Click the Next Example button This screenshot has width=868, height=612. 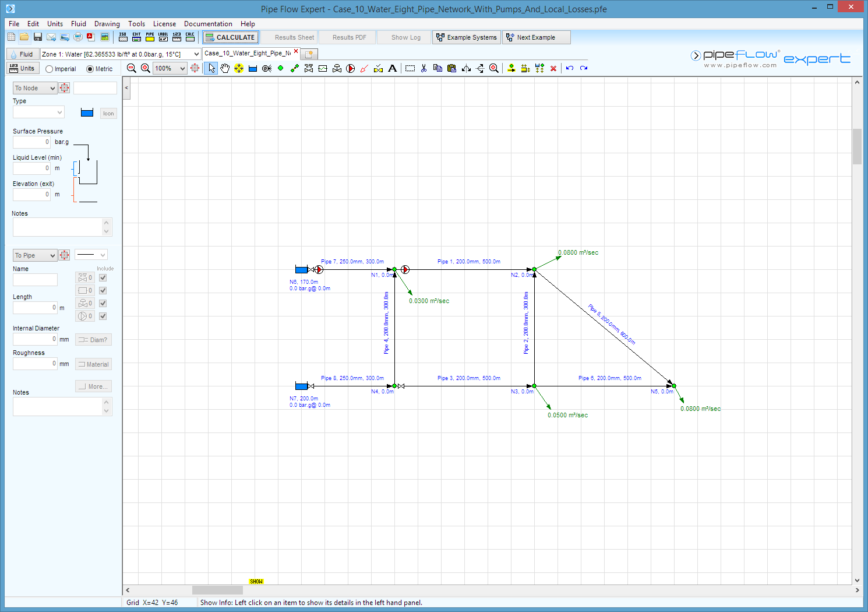[537, 37]
